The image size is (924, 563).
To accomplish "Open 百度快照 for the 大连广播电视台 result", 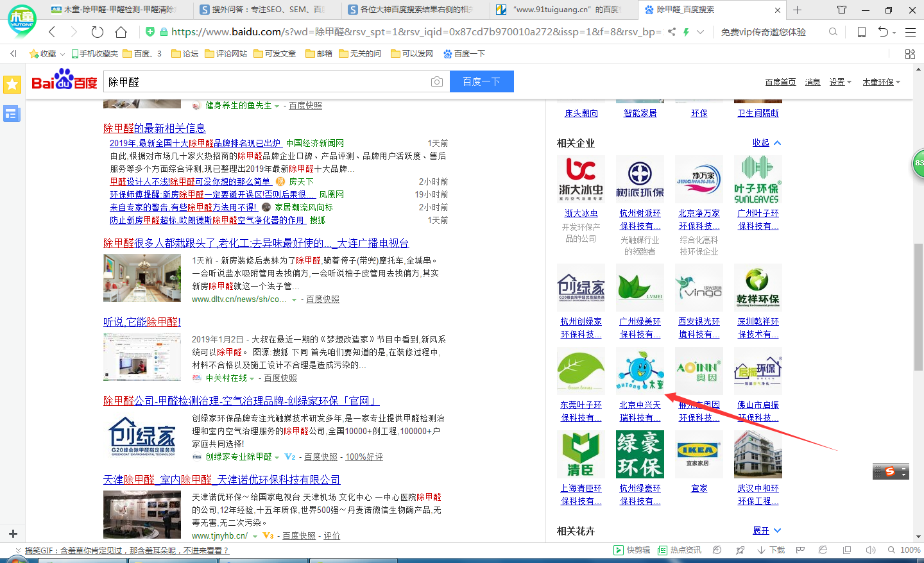I will (x=323, y=299).
